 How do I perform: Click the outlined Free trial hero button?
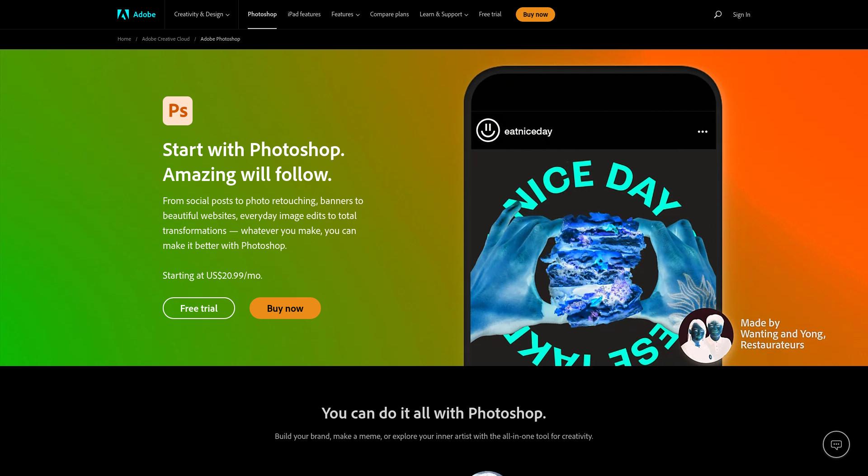199,308
